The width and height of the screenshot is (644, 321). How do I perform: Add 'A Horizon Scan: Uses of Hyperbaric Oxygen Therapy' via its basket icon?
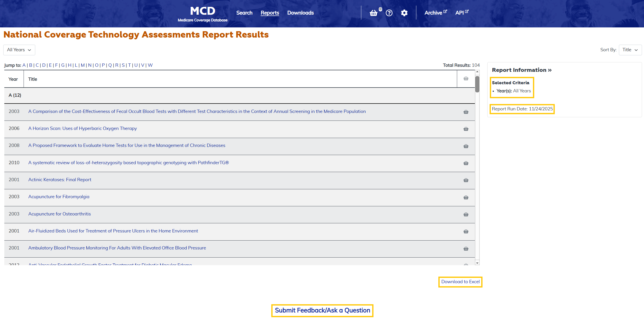point(466,129)
